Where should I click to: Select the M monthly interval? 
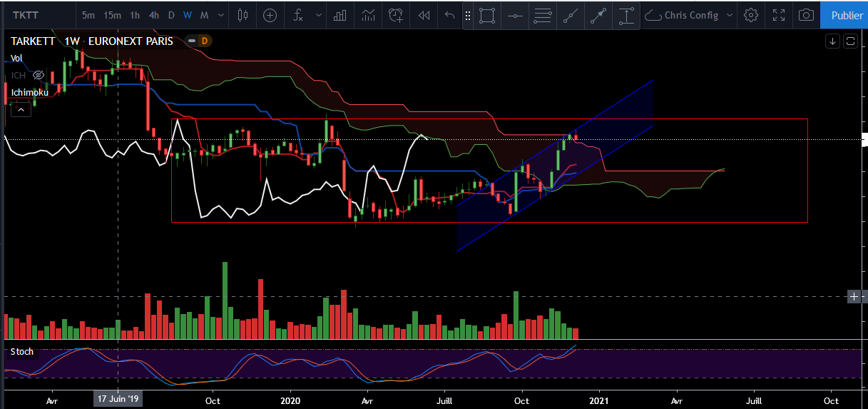(x=204, y=15)
